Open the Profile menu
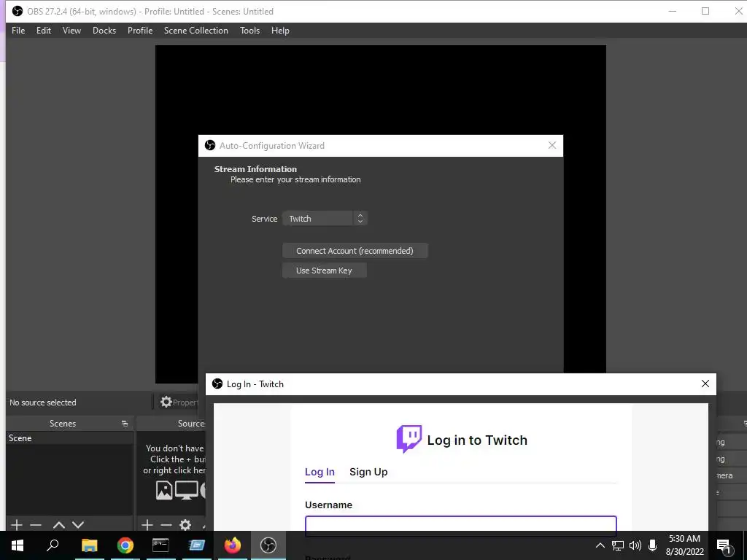Image resolution: width=747 pixels, height=560 pixels. click(x=140, y=31)
